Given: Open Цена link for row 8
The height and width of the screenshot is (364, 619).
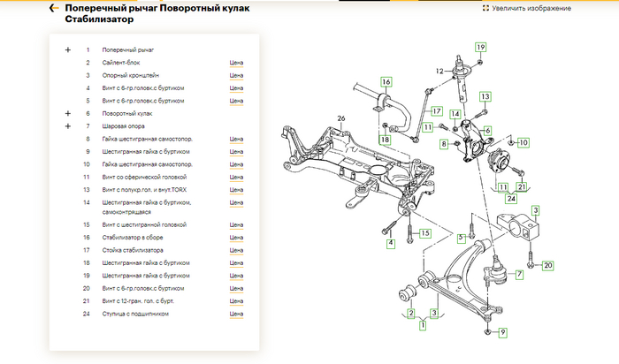Looking at the screenshot, I should [x=236, y=139].
